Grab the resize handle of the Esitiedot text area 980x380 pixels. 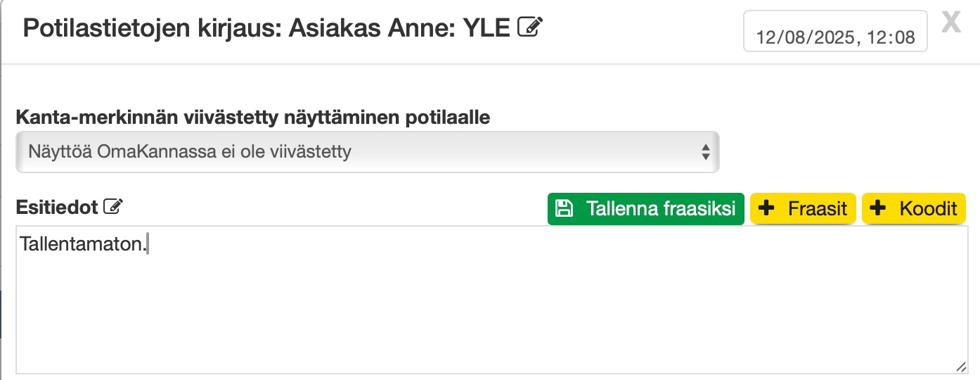[960, 367]
